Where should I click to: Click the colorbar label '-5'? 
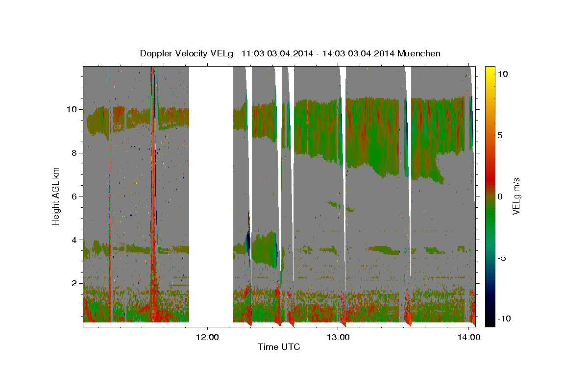point(502,258)
